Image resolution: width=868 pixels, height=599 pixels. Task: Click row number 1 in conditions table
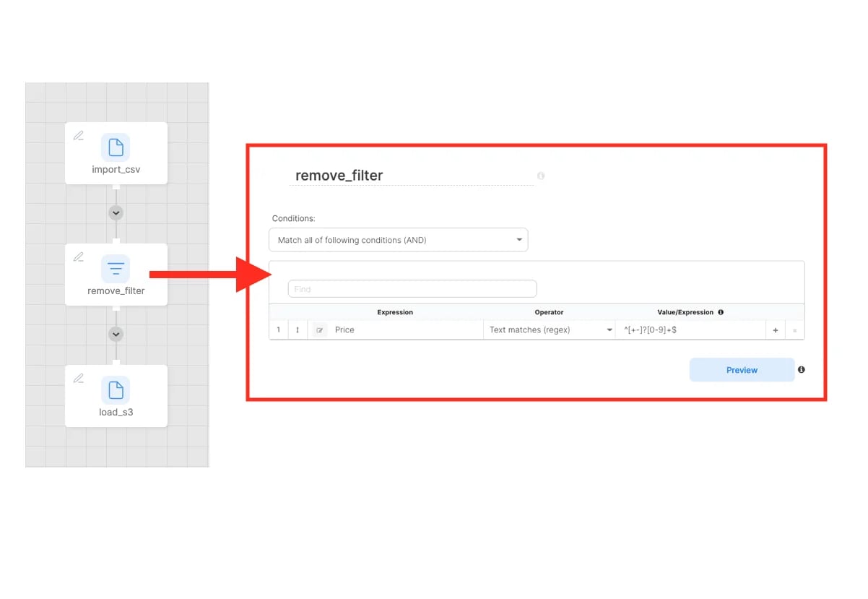pyautogui.click(x=278, y=330)
